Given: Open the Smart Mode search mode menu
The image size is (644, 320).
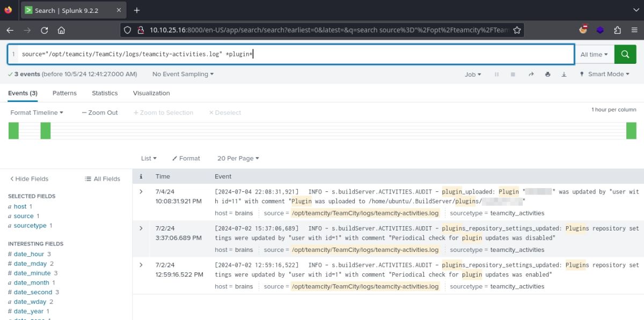Looking at the screenshot, I should pyautogui.click(x=605, y=75).
